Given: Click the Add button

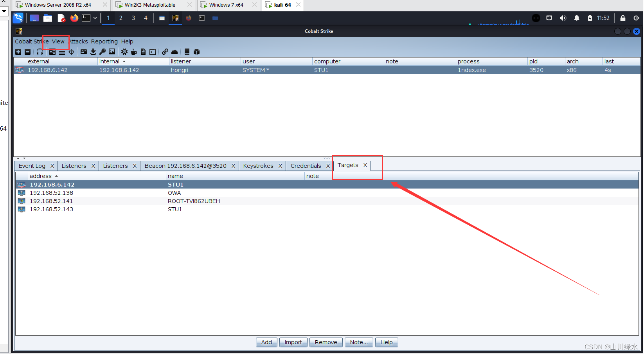Looking at the screenshot, I should coord(266,342).
